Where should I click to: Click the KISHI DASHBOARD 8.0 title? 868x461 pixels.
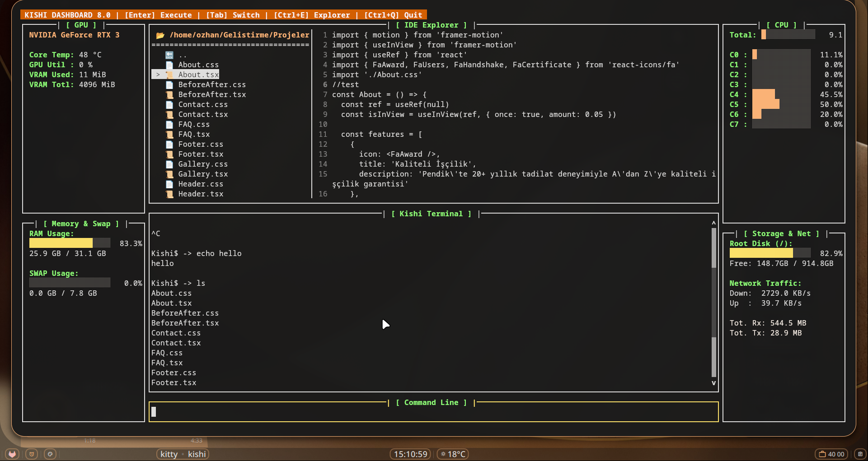pyautogui.click(x=67, y=15)
